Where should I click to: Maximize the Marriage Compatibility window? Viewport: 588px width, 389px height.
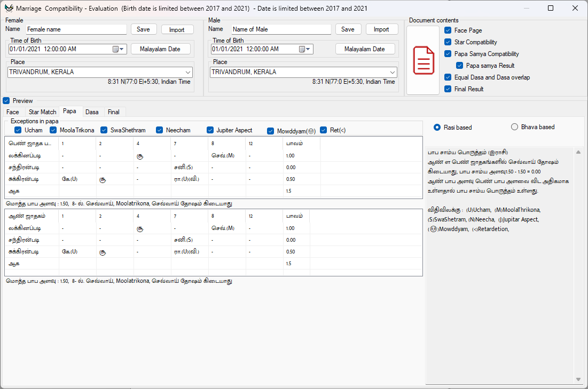coord(551,8)
